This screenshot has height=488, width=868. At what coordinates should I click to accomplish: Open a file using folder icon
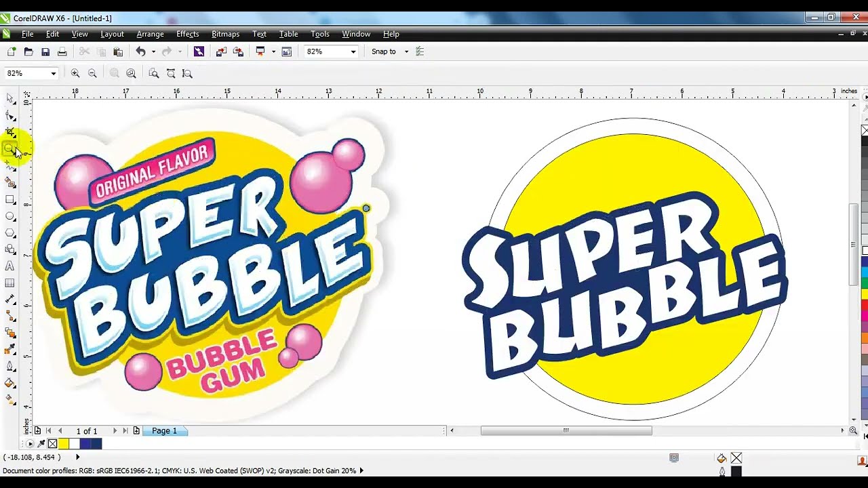point(28,52)
